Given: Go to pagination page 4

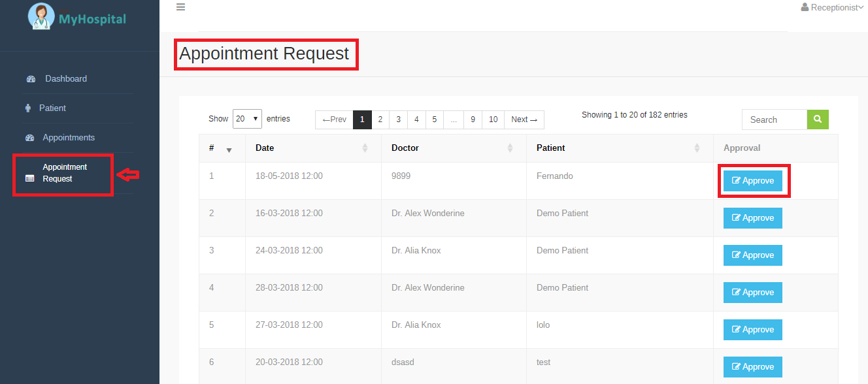Looking at the screenshot, I should (416, 120).
